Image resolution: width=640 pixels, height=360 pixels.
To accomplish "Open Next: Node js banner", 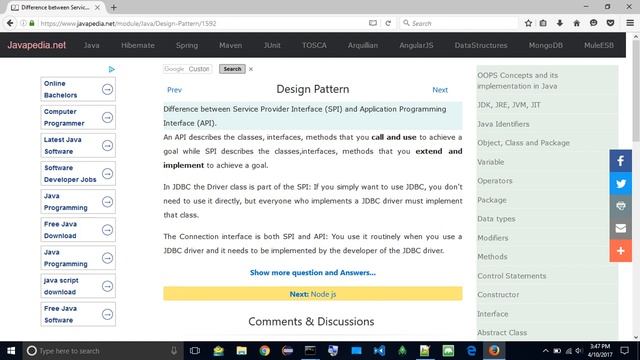I will (x=313, y=294).
